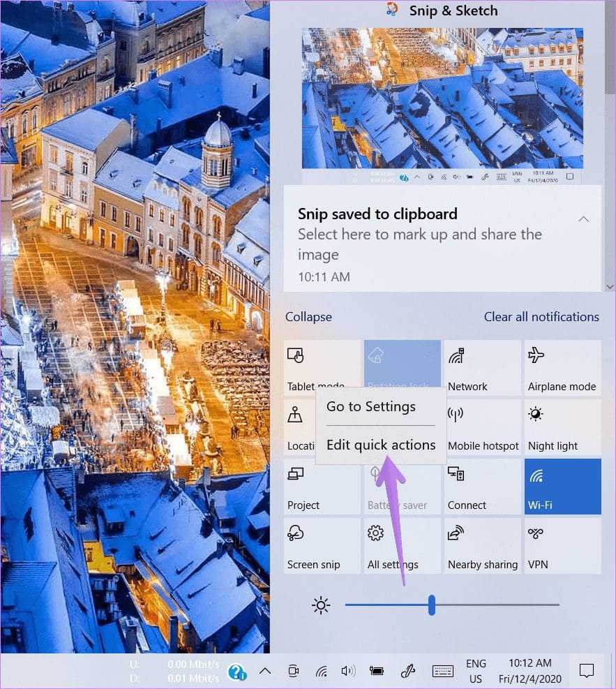
Task: Click the volume speaker icon in taskbar
Action: [x=348, y=671]
